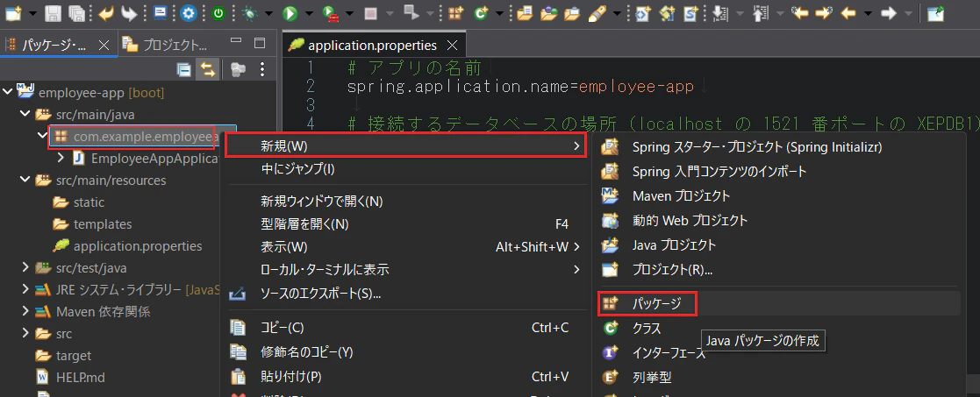
Task: Click the Next Annotation down-arrow icon
Action: [720, 13]
